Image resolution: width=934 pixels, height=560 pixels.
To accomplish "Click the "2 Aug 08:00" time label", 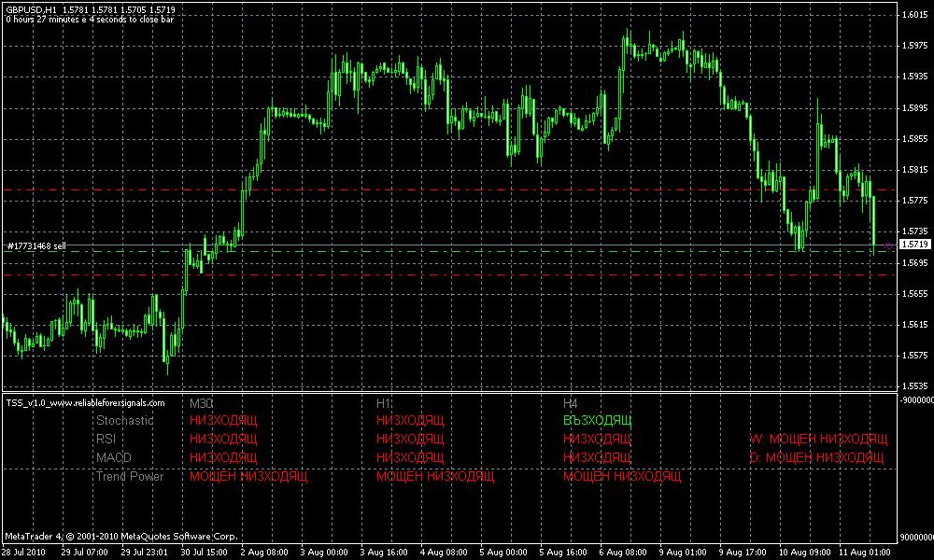I will pyautogui.click(x=264, y=553).
